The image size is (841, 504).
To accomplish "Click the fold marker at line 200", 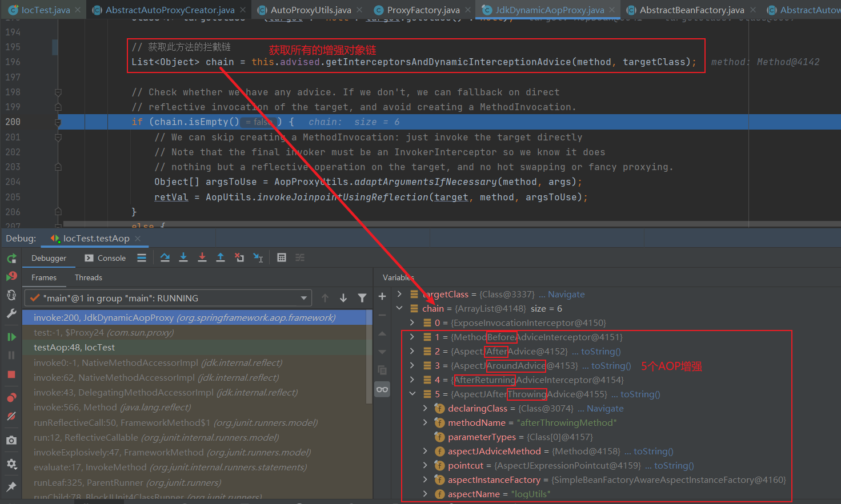I will pos(58,122).
